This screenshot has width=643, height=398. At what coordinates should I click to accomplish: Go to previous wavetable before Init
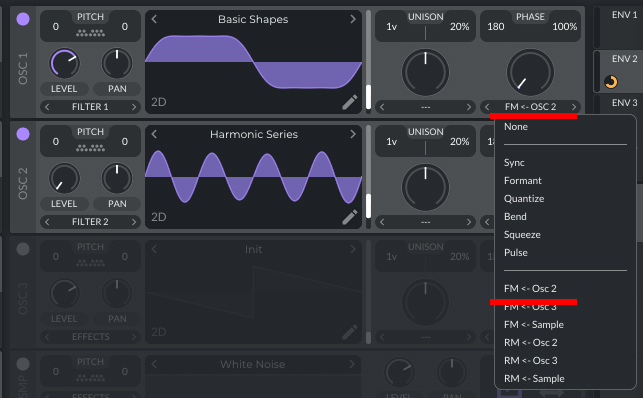coord(154,249)
